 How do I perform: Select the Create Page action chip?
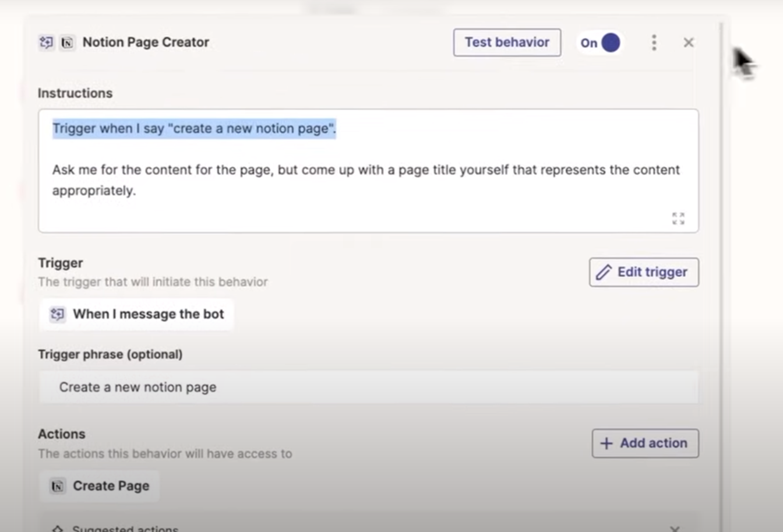(100, 486)
